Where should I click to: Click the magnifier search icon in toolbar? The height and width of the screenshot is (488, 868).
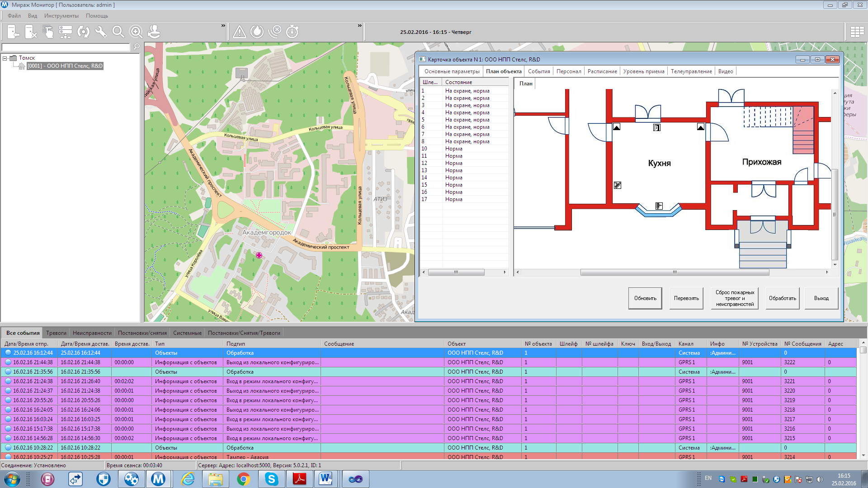tap(118, 32)
